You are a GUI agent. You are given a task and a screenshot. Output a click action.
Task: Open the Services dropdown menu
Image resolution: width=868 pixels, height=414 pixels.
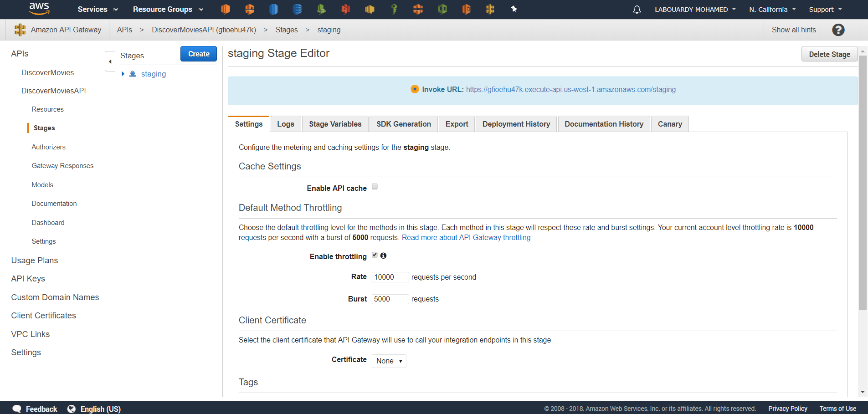[98, 9]
